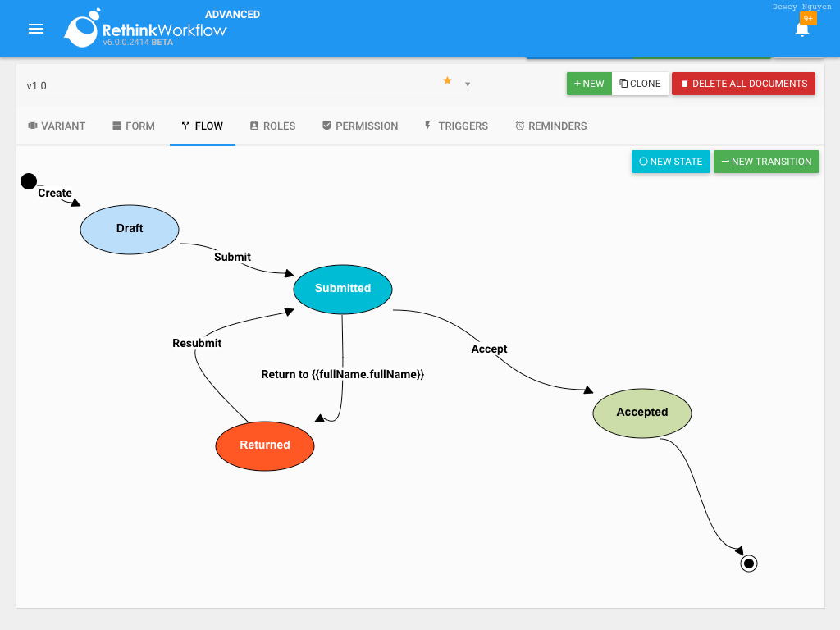Open notifications via the bell icon

(802, 31)
